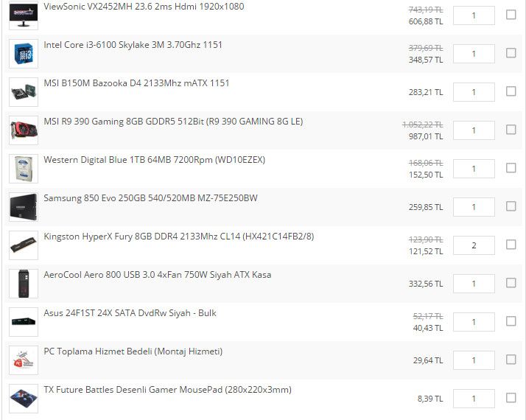
Task: Click the MSI R9 390 graphics card image
Action: 24,130
